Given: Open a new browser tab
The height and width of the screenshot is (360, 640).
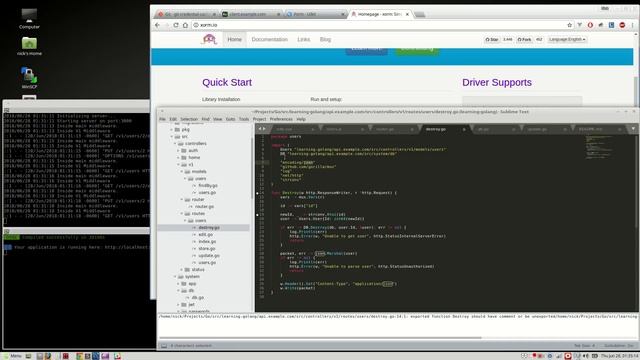Looking at the screenshot, I should 420,14.
